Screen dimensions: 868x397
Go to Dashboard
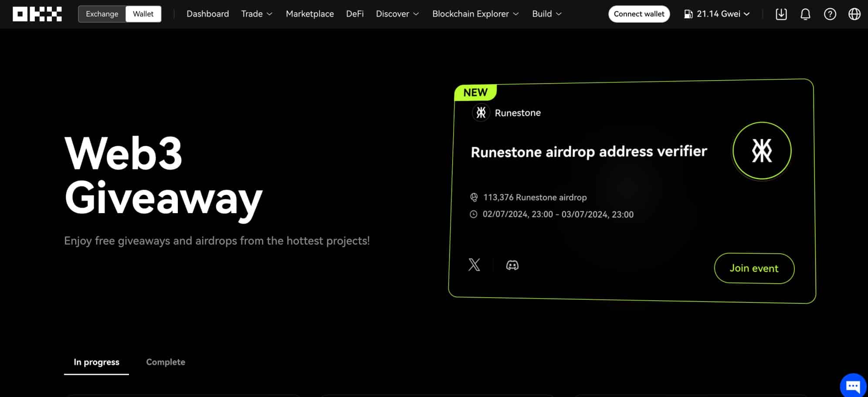point(207,14)
